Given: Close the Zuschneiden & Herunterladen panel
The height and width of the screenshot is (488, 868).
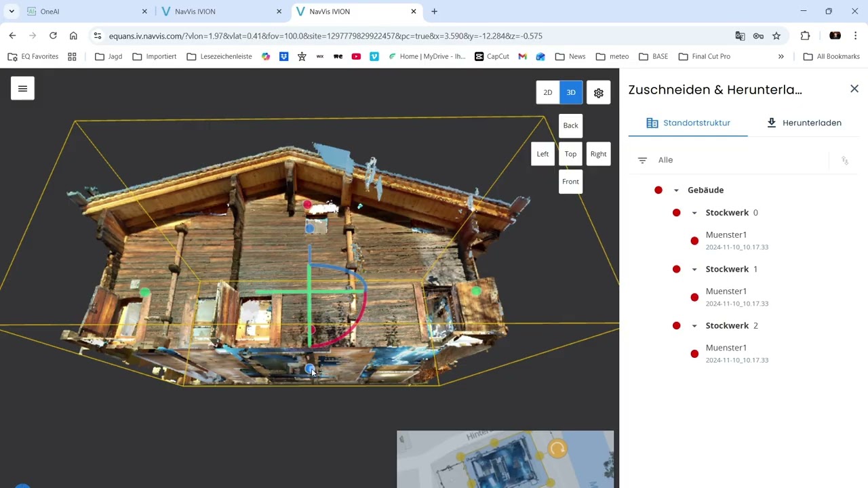Looking at the screenshot, I should (x=854, y=89).
